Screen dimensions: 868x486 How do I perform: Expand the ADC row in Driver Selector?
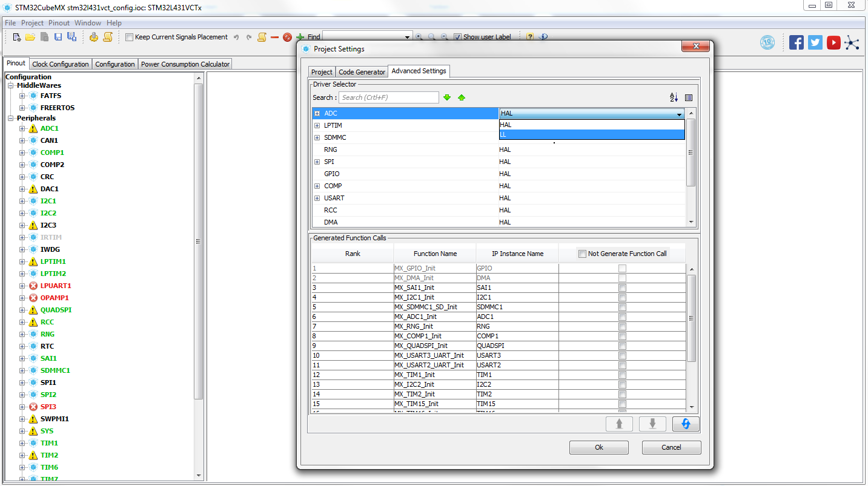[317, 113]
